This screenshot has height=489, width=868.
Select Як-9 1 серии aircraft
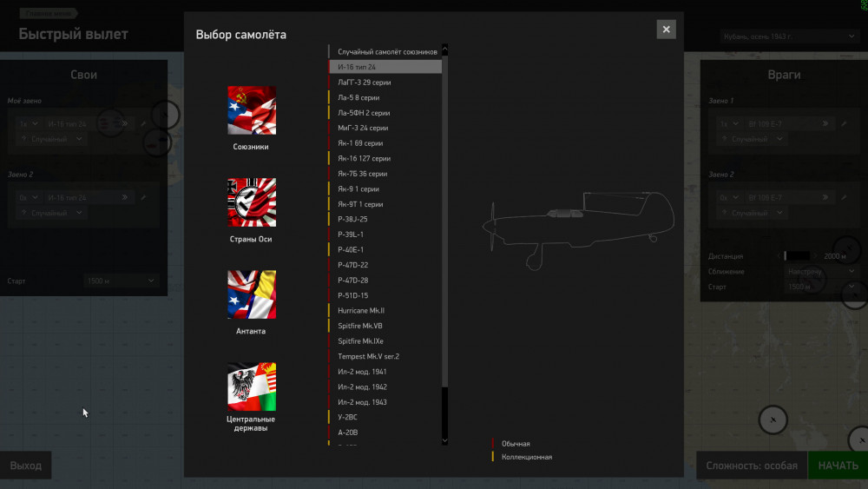[x=385, y=188]
